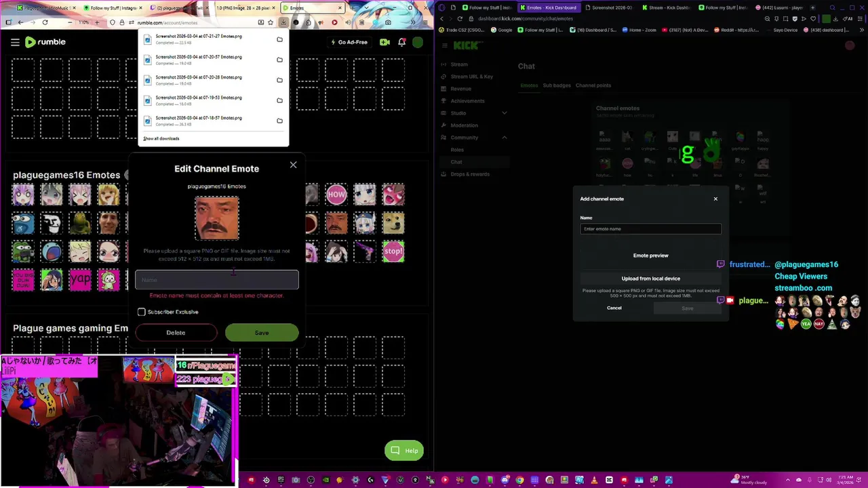
Task: Select the Emotes Firefox browser tab
Action: click(313, 8)
